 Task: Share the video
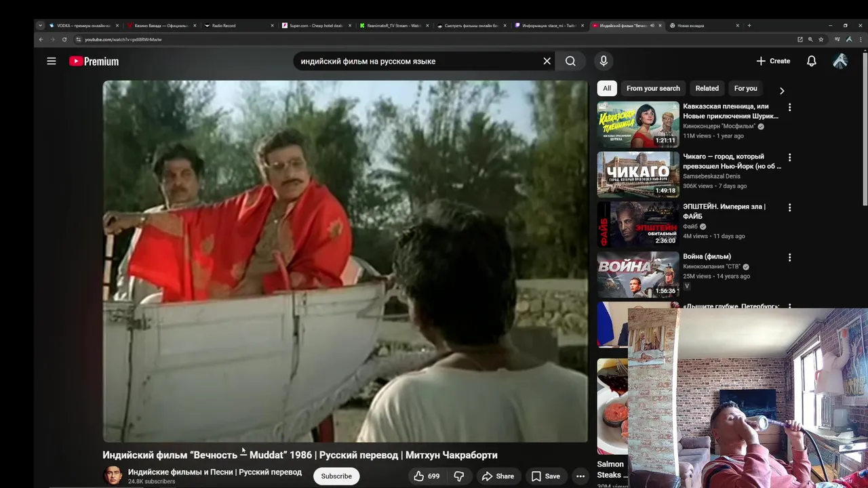(498, 476)
